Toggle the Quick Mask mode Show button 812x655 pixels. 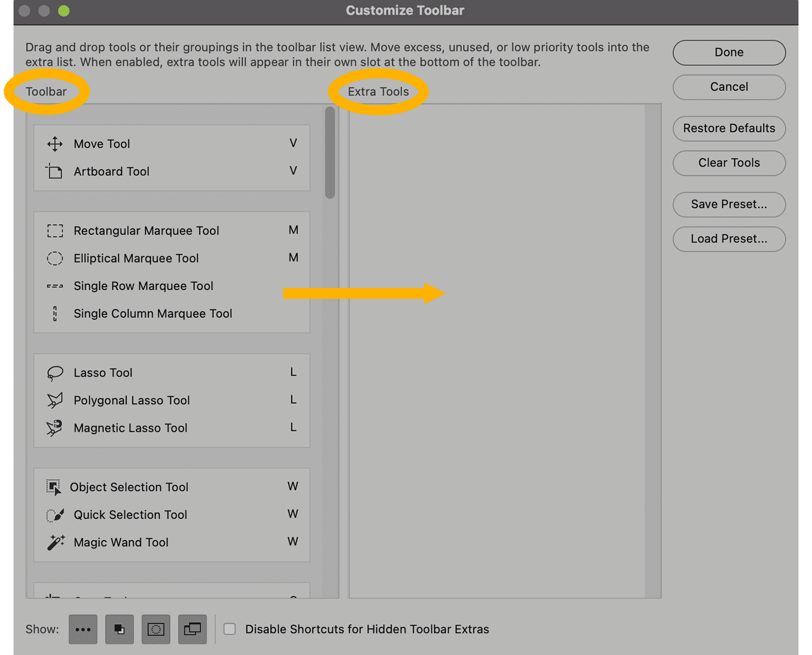pyautogui.click(x=156, y=630)
